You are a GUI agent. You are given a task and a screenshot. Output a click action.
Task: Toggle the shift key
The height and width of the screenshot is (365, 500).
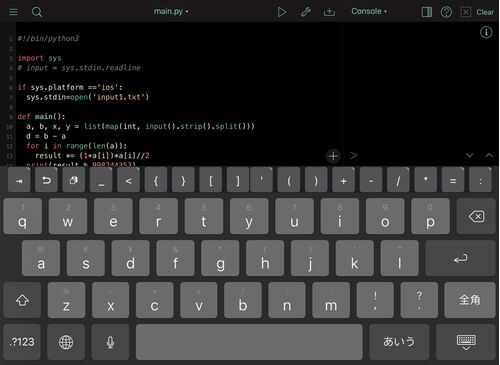coord(22,300)
